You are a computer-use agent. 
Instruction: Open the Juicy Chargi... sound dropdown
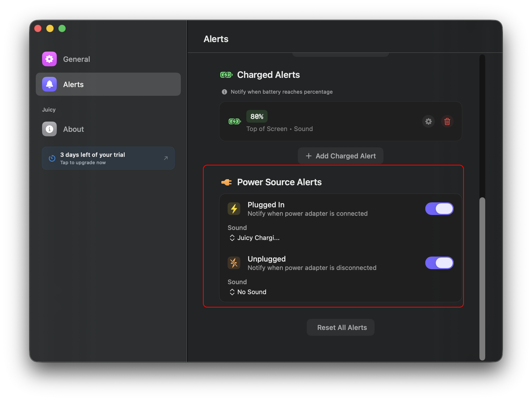[254, 238]
